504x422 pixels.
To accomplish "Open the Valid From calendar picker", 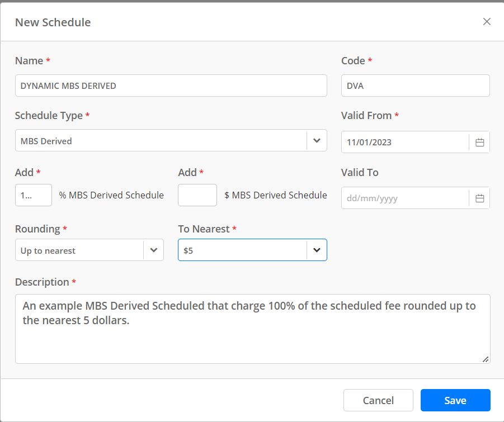I will (479, 142).
